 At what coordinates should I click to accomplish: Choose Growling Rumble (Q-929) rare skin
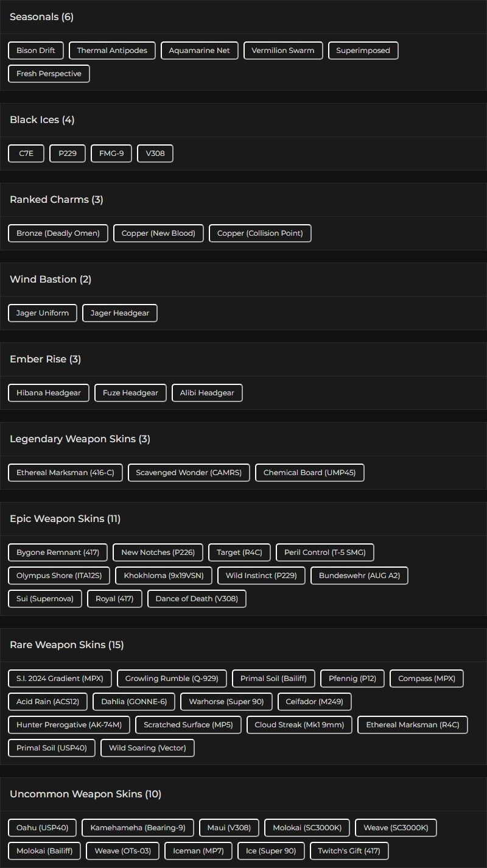[172, 679]
